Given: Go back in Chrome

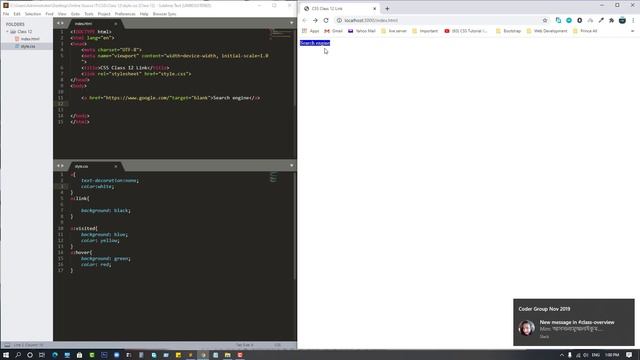Looking at the screenshot, I should point(304,20).
